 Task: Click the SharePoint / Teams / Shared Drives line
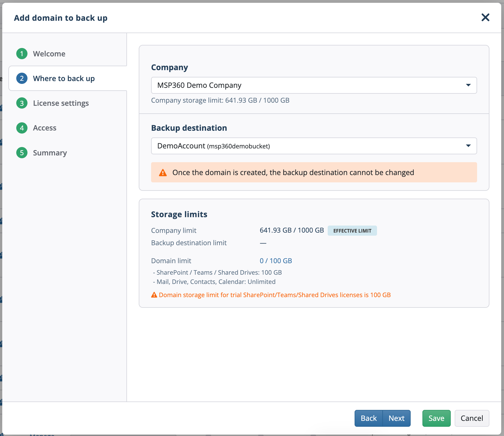point(218,272)
